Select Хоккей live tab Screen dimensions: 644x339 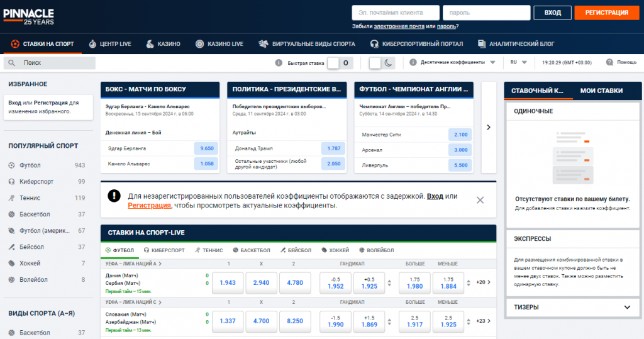click(335, 250)
